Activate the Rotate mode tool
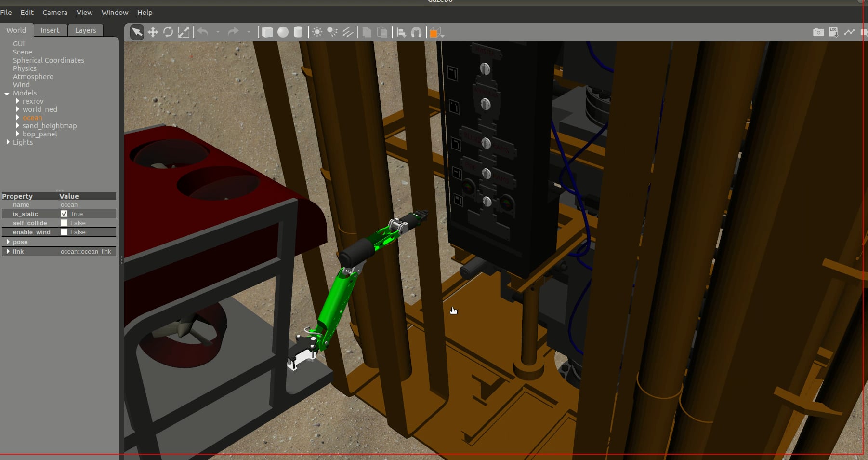 click(168, 32)
